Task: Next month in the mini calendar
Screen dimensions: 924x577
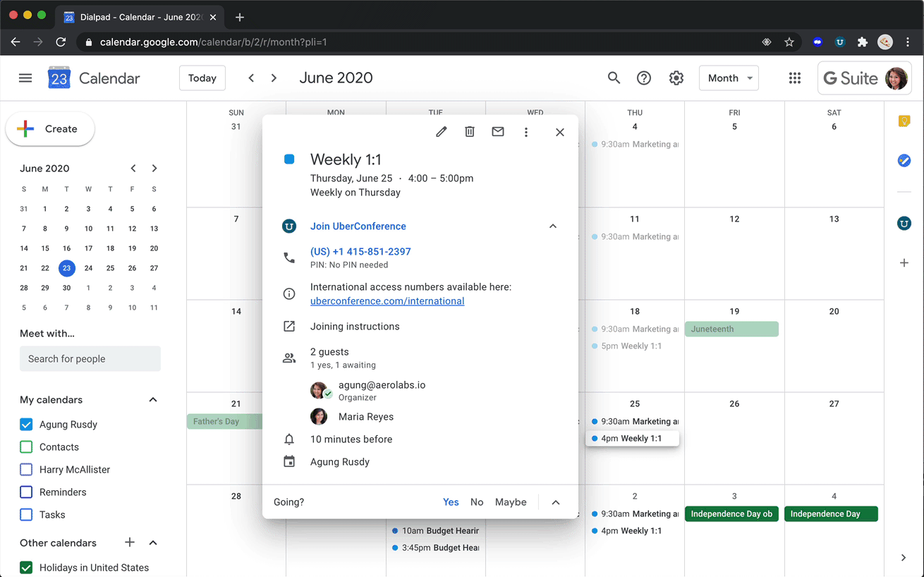Action: (x=154, y=169)
